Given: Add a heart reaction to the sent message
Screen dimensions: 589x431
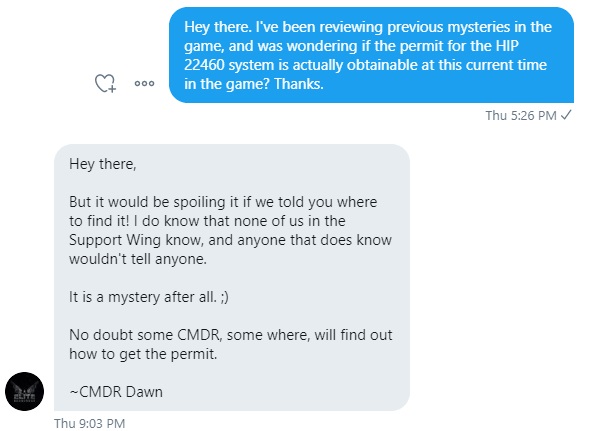Looking at the screenshot, I should 105,83.
